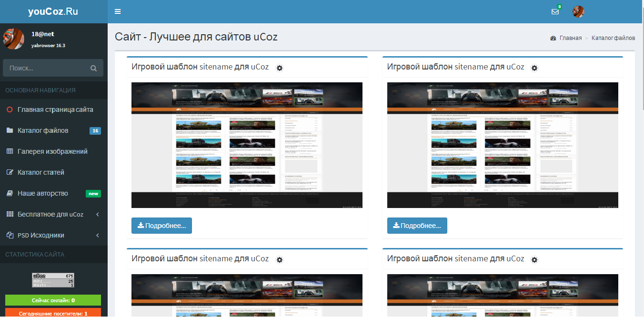
Task: Open the user avatar menu in header
Action: (578, 11)
